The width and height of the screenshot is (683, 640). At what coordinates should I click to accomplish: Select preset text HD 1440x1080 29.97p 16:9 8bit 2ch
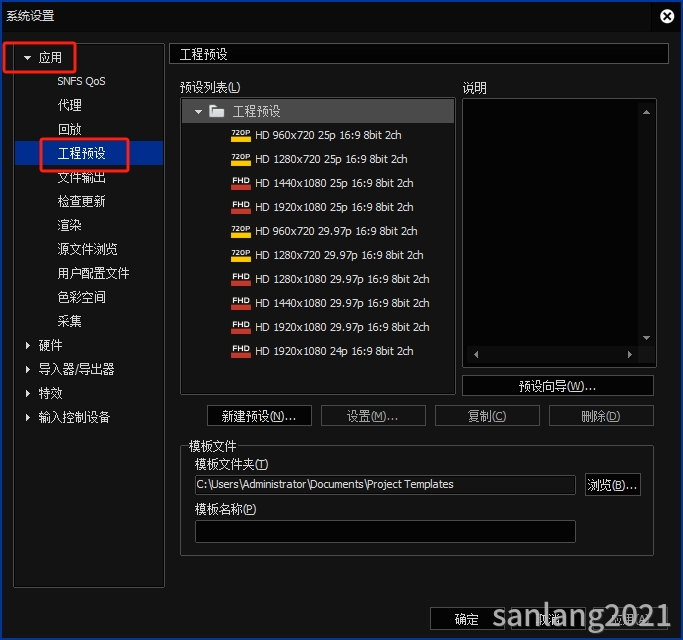tap(342, 303)
